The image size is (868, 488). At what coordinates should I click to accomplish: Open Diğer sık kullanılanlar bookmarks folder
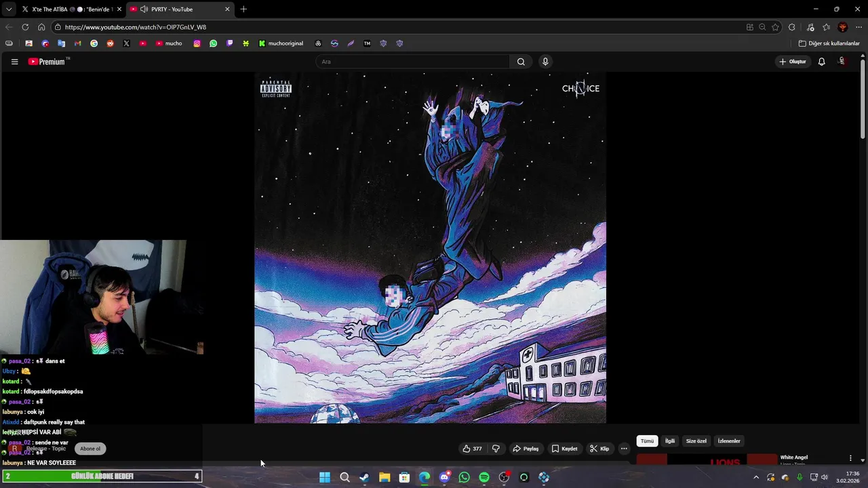click(829, 43)
